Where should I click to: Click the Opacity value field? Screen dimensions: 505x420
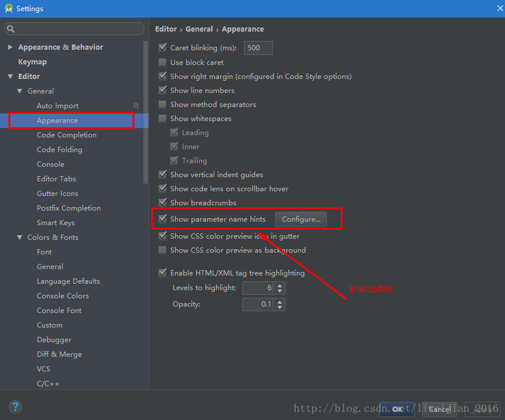[x=257, y=304]
